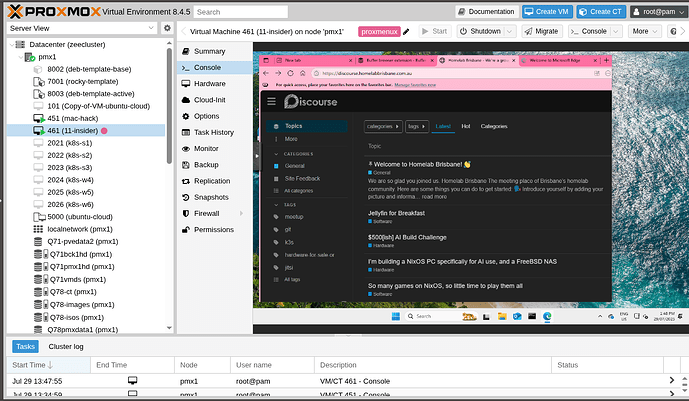Click the Windows Start icon in guest taskbar
Image resolution: width=689 pixels, height=401 pixels.
pyautogui.click(x=397, y=316)
